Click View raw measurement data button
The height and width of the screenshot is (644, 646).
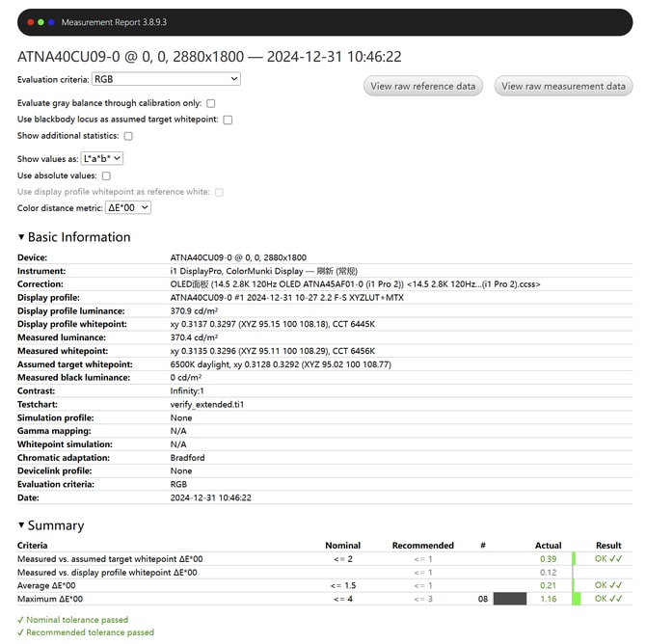point(564,86)
